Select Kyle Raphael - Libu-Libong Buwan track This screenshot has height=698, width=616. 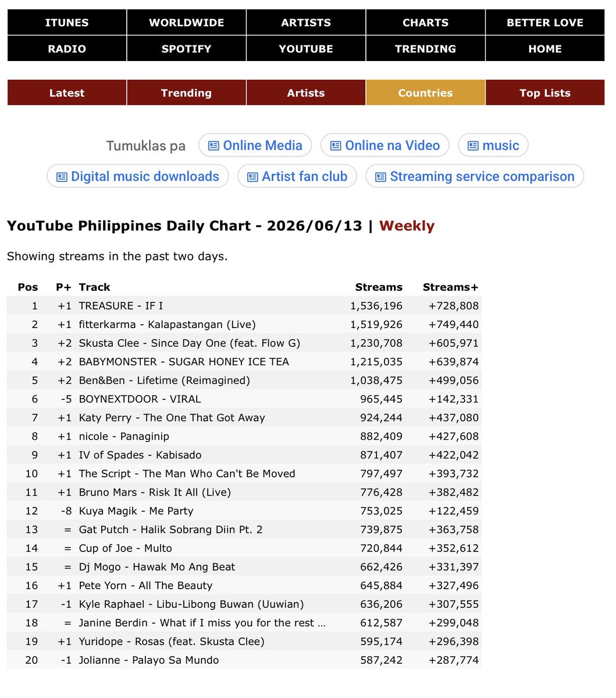[191, 604]
